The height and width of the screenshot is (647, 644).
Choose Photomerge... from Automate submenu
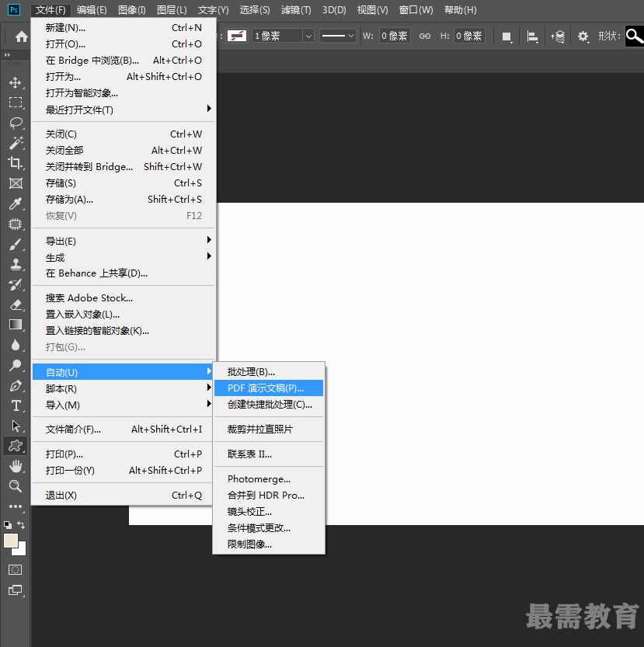click(269, 479)
